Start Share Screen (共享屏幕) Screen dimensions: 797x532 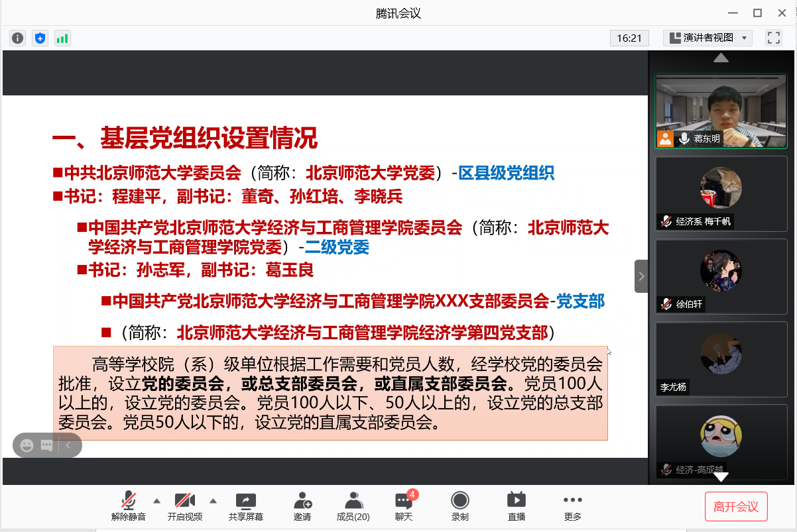[x=246, y=507]
